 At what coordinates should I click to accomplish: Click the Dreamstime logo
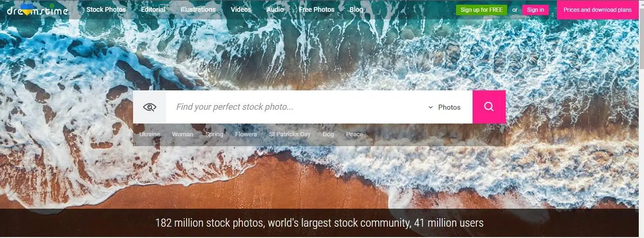pos(37,9)
